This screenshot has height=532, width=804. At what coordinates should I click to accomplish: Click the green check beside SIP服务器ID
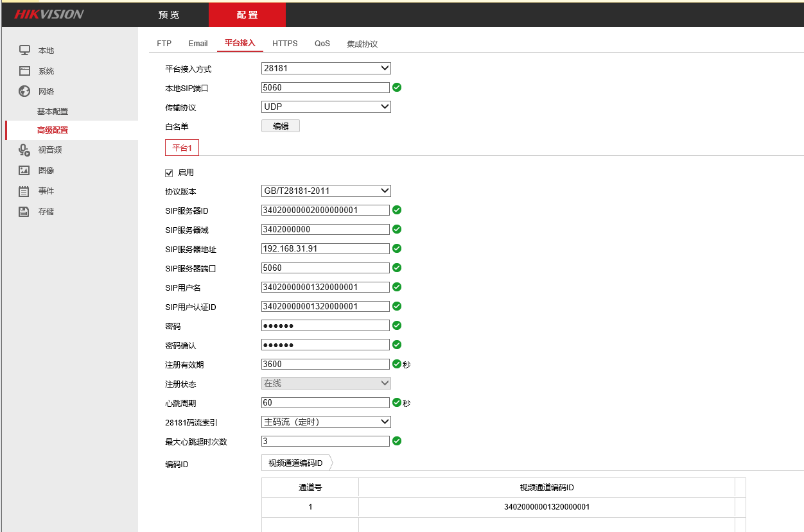click(x=396, y=210)
